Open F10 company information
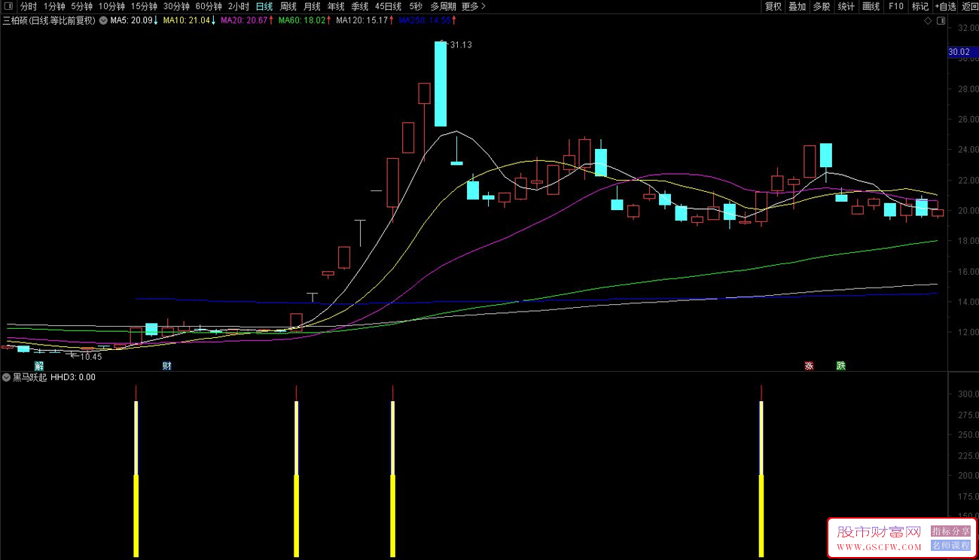 (896, 7)
